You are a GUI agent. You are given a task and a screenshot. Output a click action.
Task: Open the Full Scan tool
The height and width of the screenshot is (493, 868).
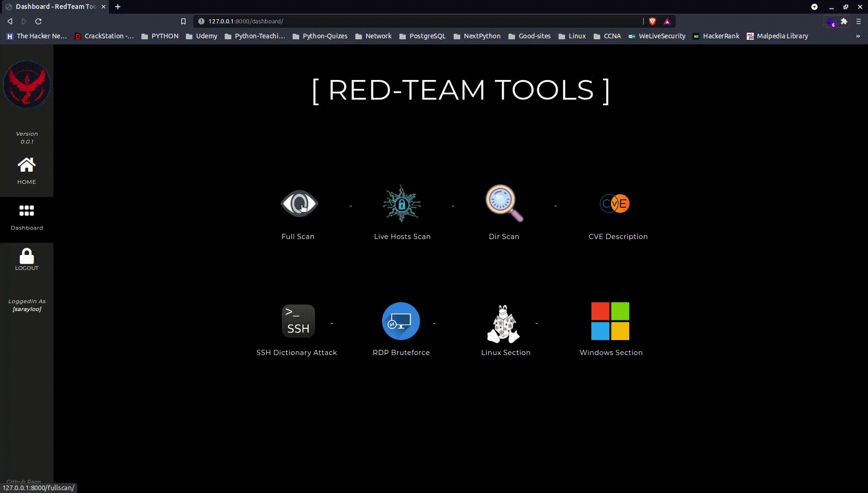298,203
